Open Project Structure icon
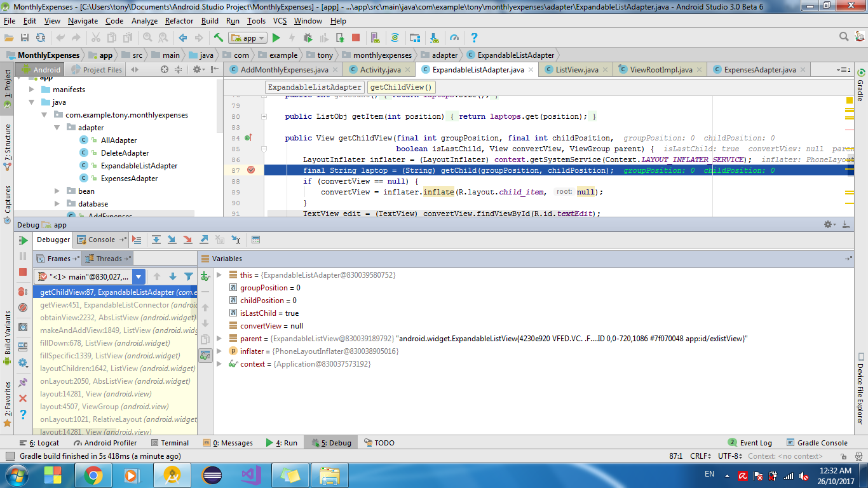The image size is (868, 488). coord(415,38)
